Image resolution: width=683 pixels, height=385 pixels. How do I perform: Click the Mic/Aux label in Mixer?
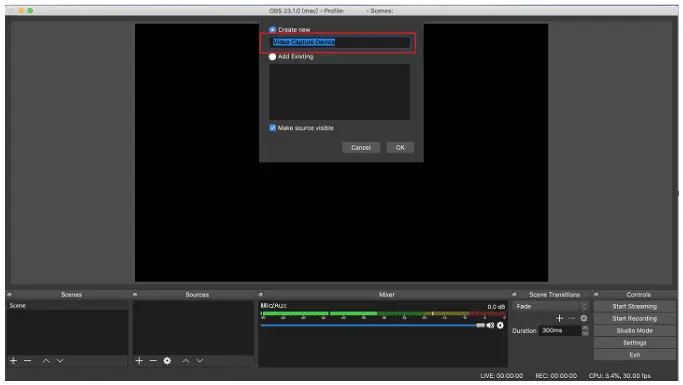click(274, 306)
